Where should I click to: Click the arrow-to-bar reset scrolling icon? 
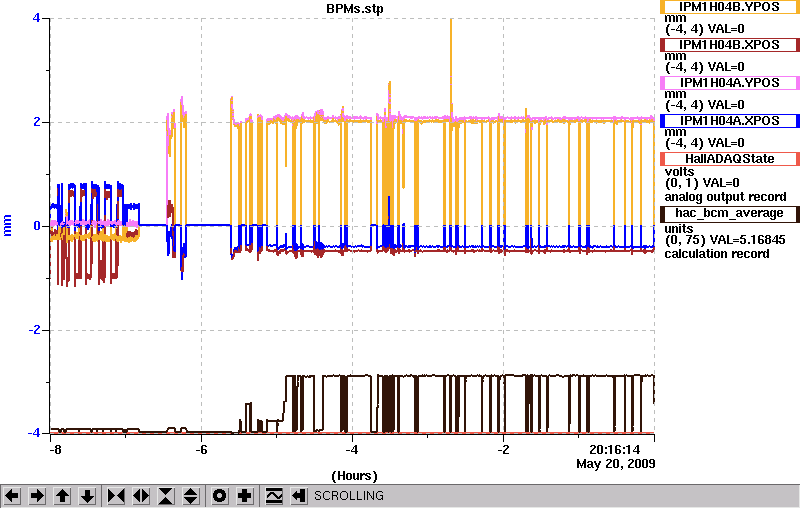point(299,496)
